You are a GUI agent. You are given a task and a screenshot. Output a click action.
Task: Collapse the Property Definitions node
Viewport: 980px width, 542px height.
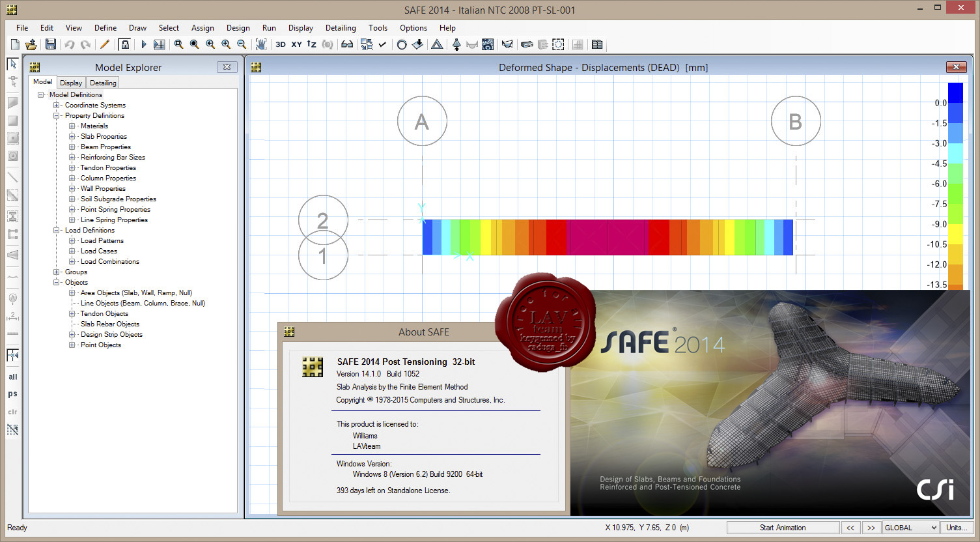[x=56, y=115]
